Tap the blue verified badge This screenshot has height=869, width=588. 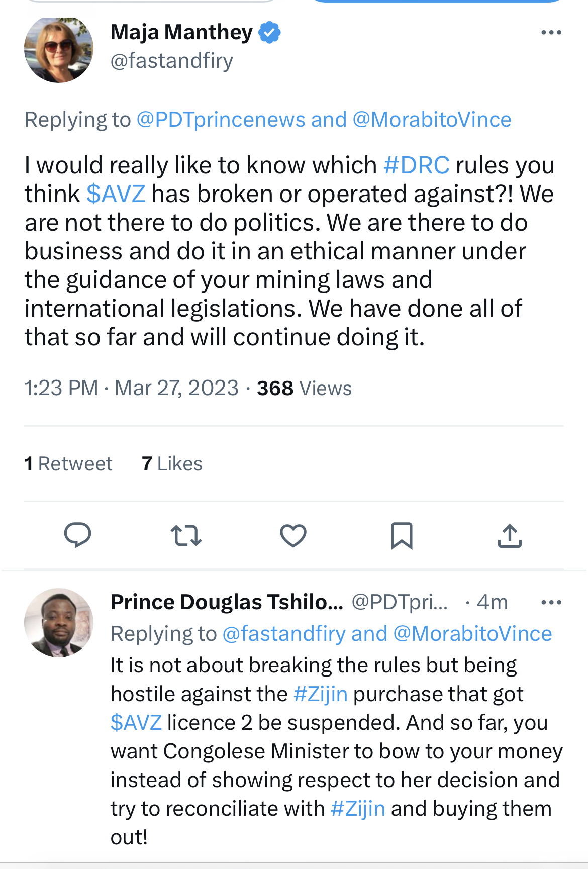[x=270, y=33]
